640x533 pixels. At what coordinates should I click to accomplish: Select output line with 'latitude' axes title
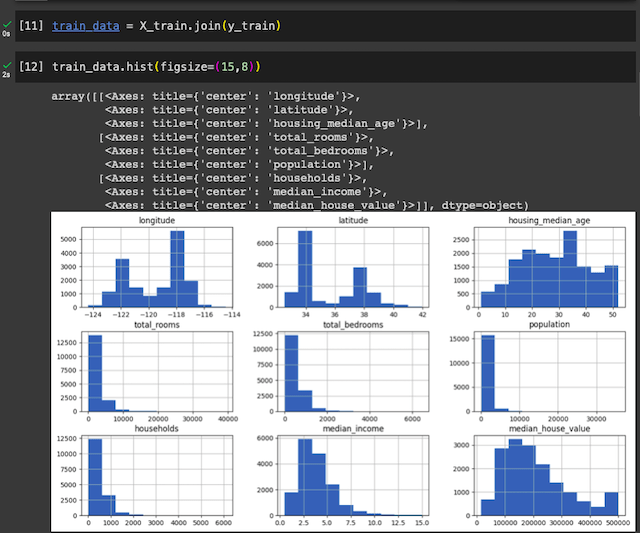pos(229,110)
